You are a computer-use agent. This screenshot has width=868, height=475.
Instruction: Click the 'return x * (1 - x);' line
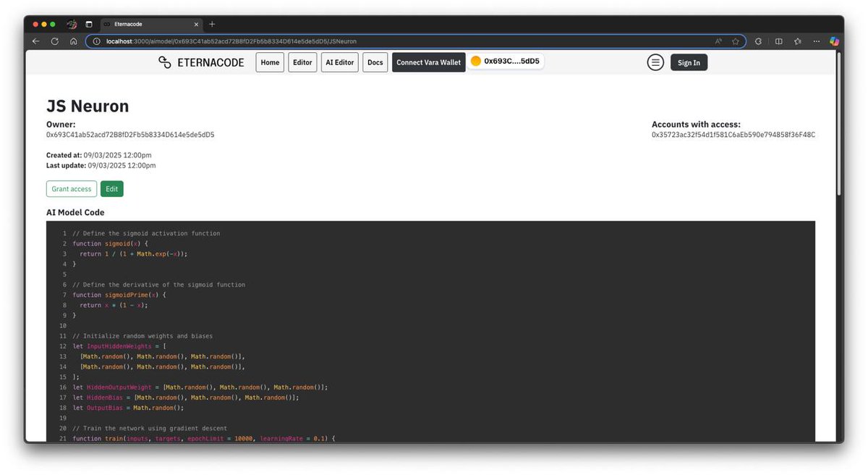(114, 305)
